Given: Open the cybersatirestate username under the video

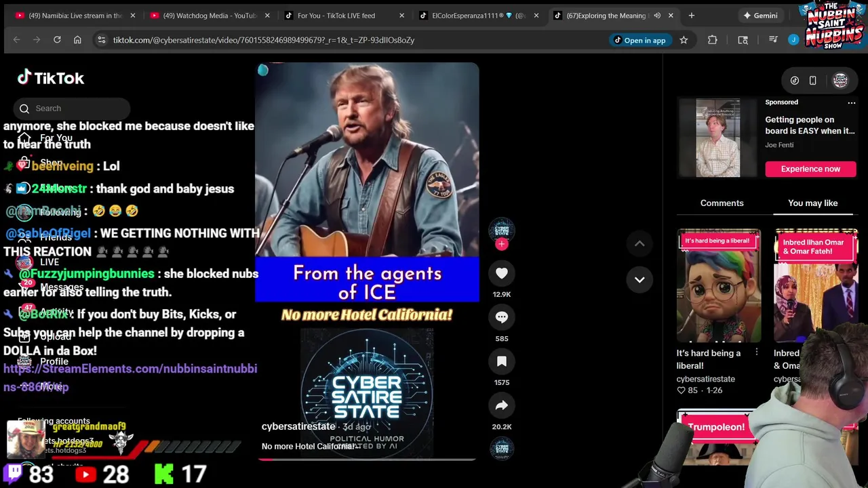Looking at the screenshot, I should point(298,426).
